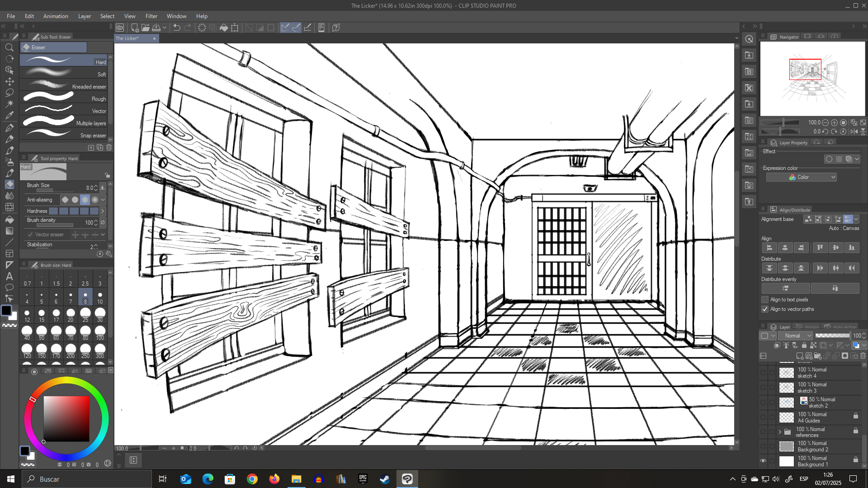Select the Zoom magnifier tool

pos(9,47)
